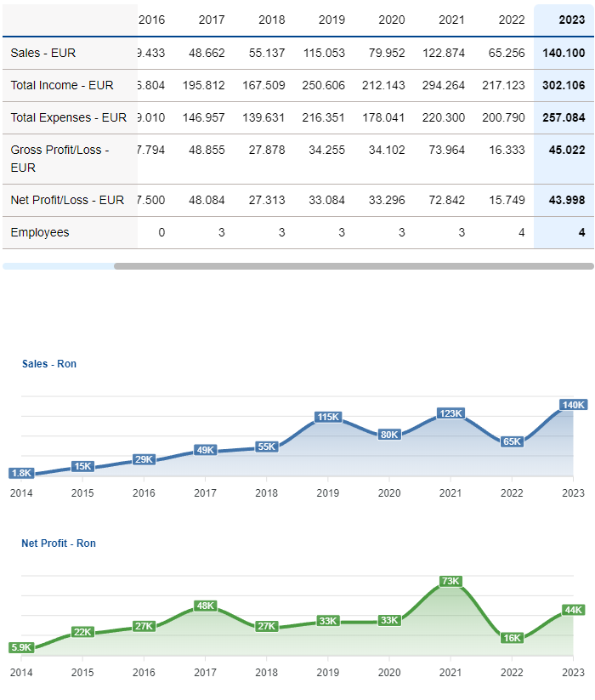
Task: Click the Sales - EUR row label
Action: (x=43, y=53)
